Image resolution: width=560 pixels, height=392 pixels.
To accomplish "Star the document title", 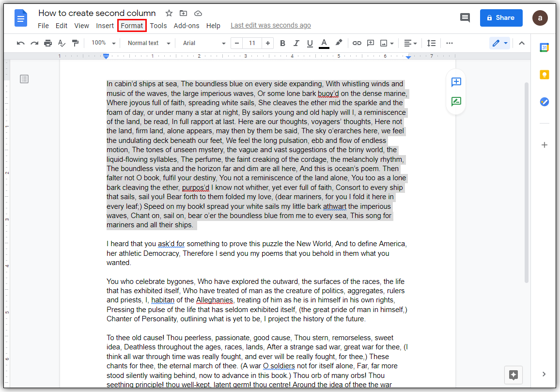I will coord(169,13).
